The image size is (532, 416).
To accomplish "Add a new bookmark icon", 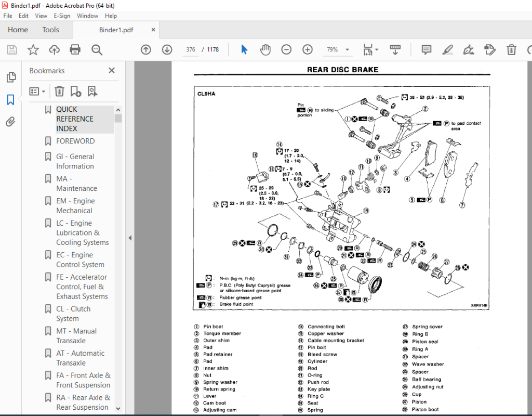I will 76,92.
